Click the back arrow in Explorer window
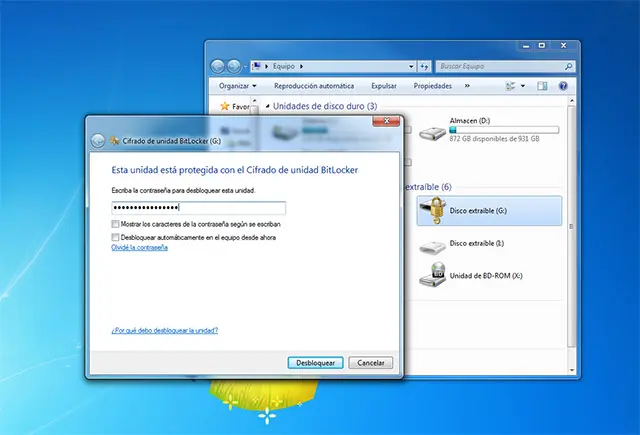Viewport: 640px width, 435px height. [x=218, y=66]
